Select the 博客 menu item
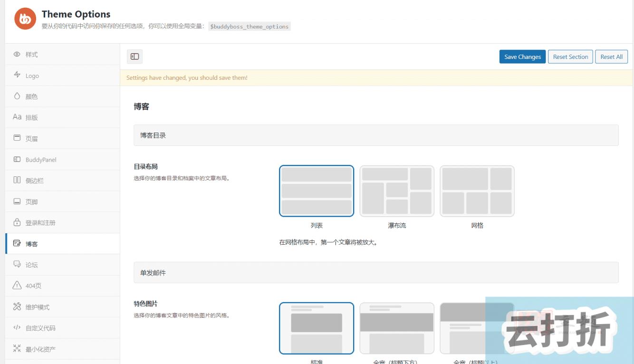Screen dimensions: 634x364 click(62, 244)
